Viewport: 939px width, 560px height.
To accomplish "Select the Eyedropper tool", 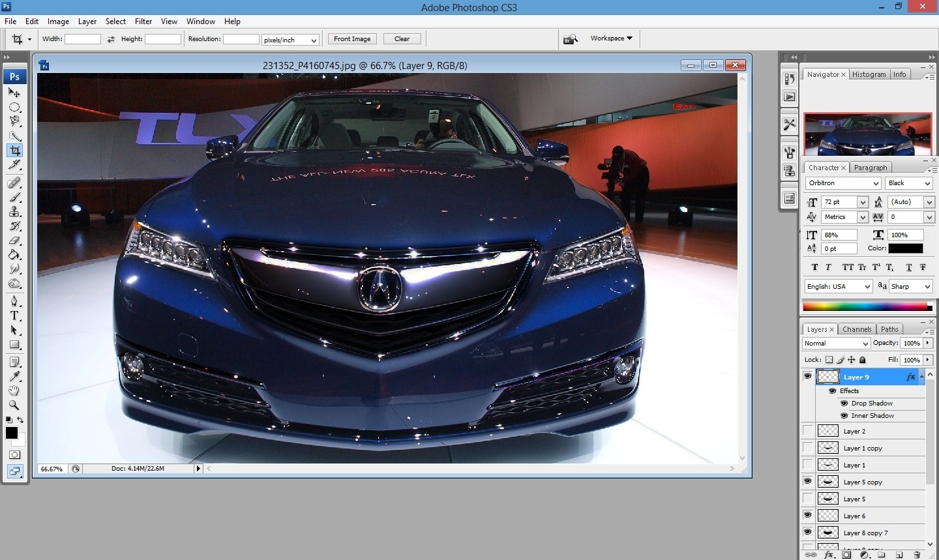I will [14, 376].
